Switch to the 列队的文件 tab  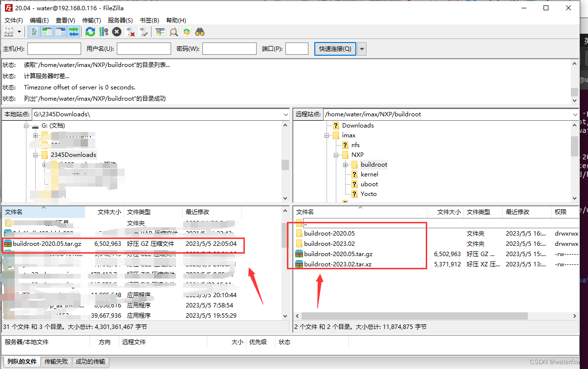22,362
